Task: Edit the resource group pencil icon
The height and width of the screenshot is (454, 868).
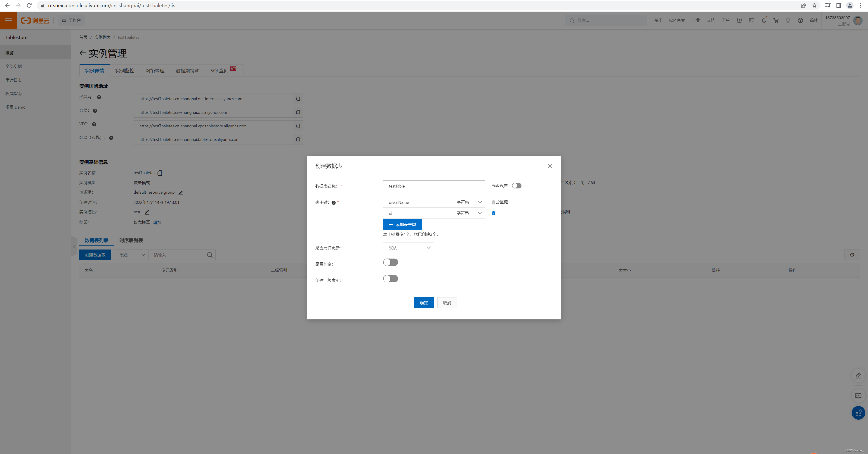Action: coord(181,193)
